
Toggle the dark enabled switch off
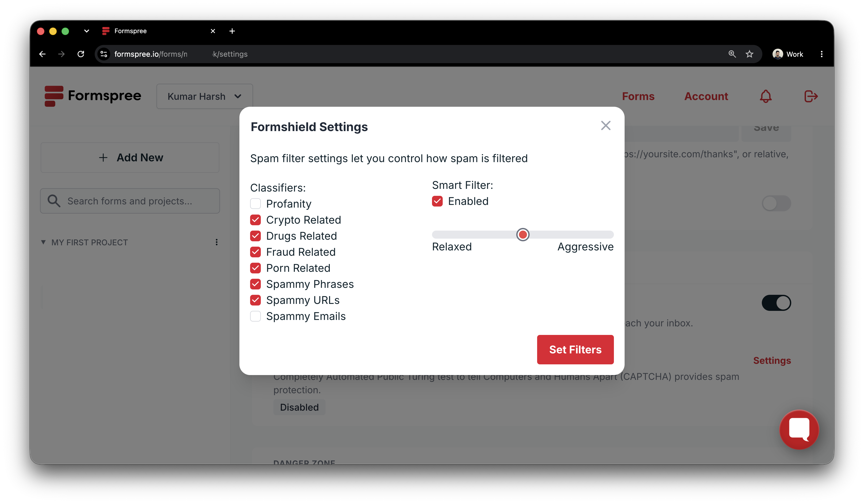tap(776, 303)
